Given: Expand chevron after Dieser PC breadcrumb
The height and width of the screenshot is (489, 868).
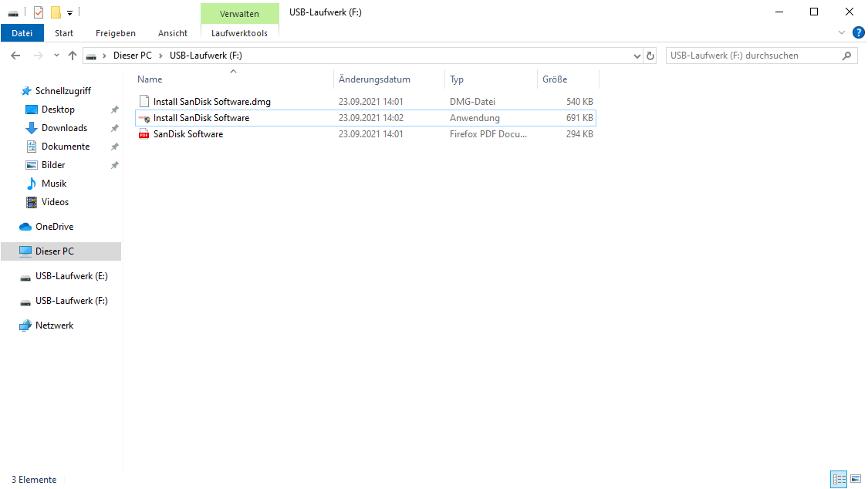Looking at the screenshot, I should tap(160, 56).
